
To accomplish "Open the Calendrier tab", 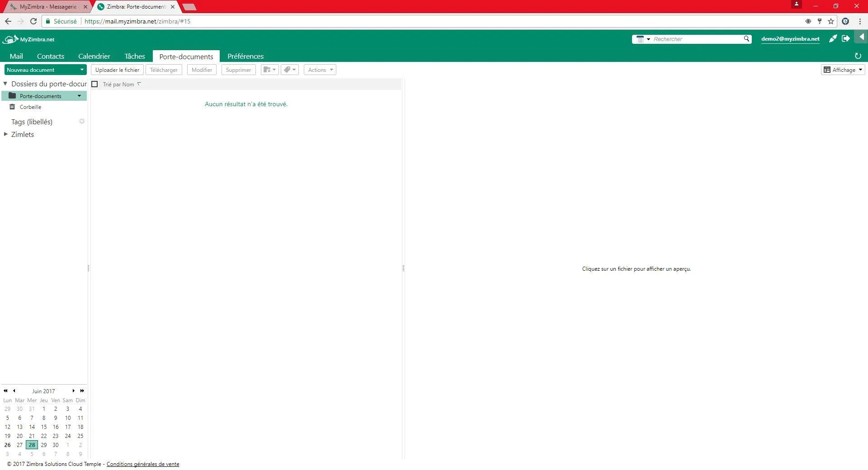I will point(94,56).
